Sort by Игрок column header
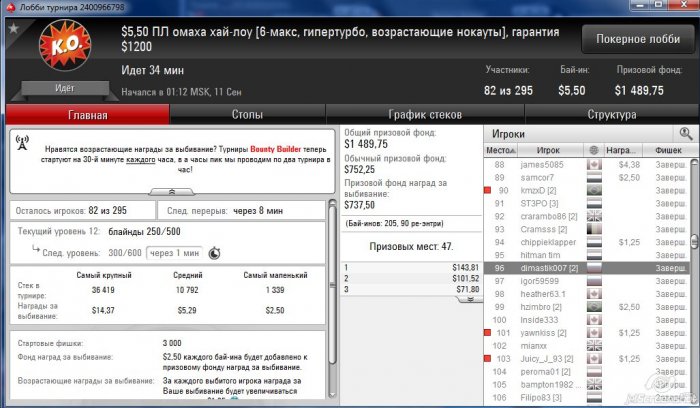Viewport: 700px width, 408px height. point(550,150)
